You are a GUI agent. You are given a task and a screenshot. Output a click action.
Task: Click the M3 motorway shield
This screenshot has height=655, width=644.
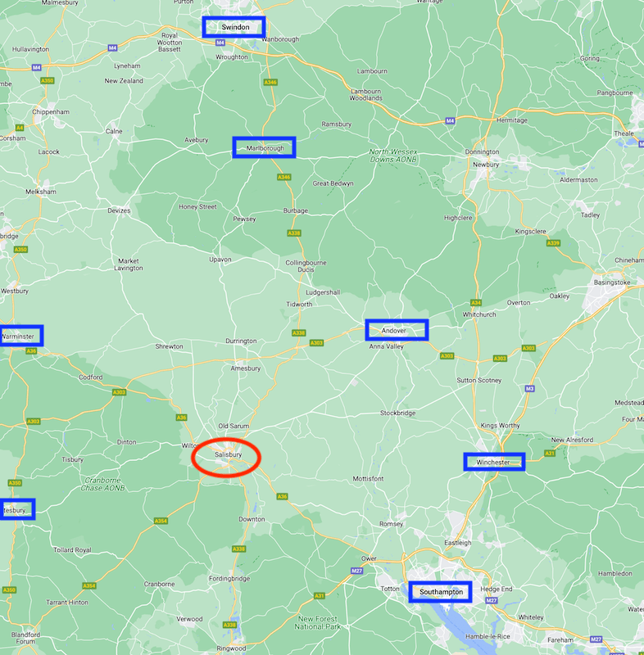pos(529,388)
